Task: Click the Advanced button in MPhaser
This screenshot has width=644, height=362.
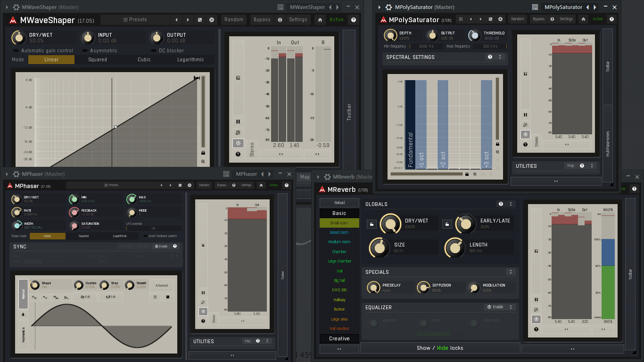Action: click(x=162, y=285)
